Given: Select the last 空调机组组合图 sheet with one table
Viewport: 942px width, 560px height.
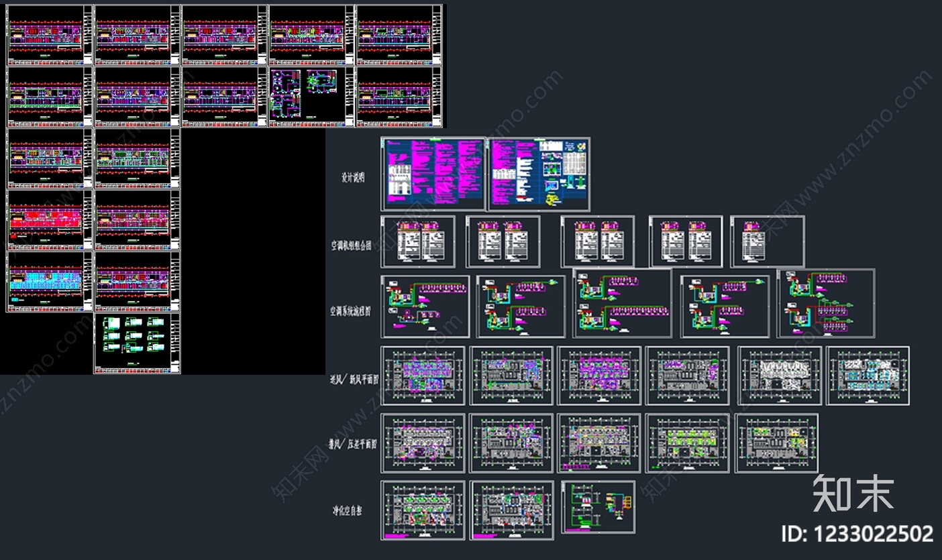Looking at the screenshot, I should click(767, 241).
